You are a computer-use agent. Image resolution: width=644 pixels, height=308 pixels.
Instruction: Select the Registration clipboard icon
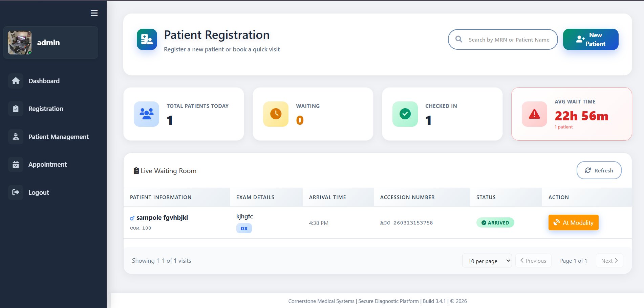16,109
